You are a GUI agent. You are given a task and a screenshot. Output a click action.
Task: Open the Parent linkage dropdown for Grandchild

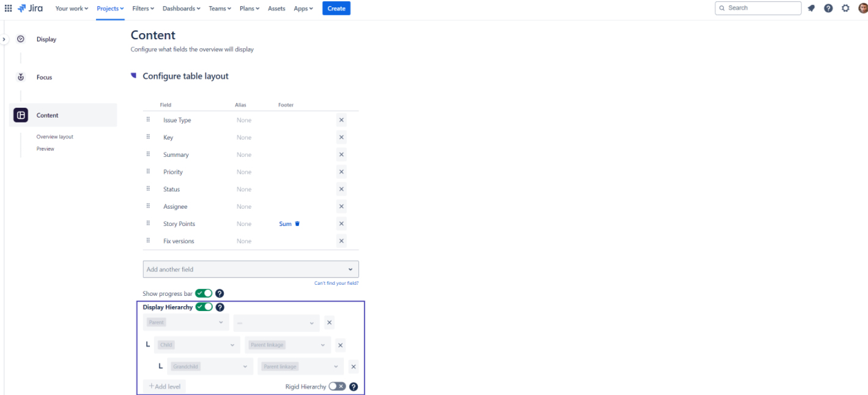point(300,366)
